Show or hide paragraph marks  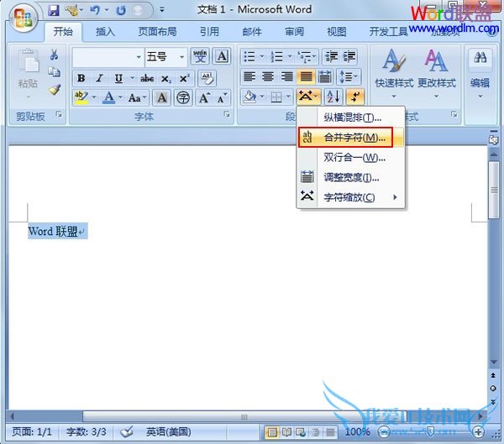[x=354, y=97]
